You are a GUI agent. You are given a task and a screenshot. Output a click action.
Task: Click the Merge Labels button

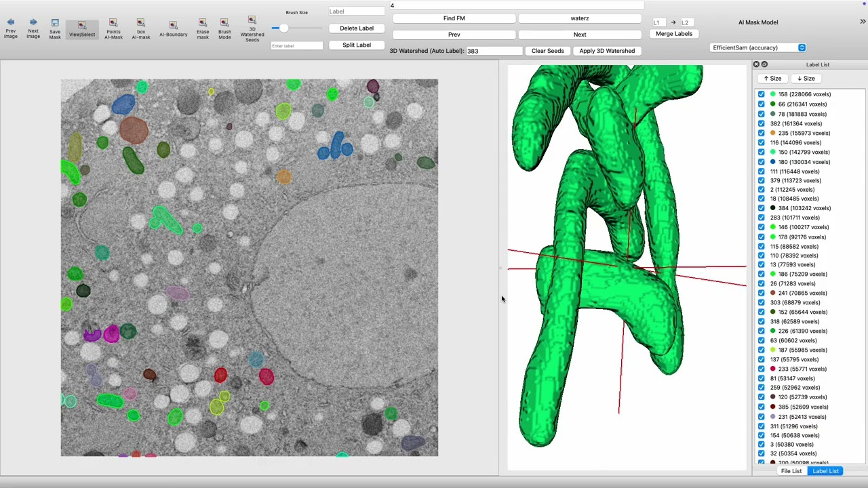click(674, 33)
